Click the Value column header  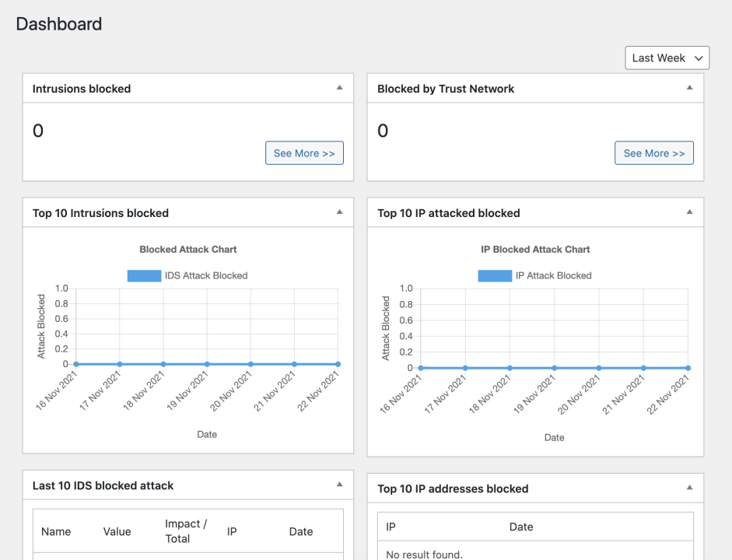(117, 531)
